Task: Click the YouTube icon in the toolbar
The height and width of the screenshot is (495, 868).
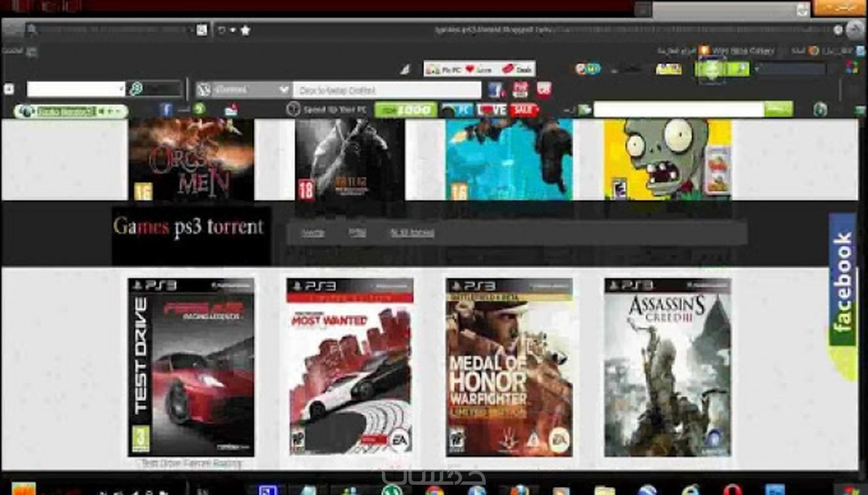Action: click(x=520, y=90)
